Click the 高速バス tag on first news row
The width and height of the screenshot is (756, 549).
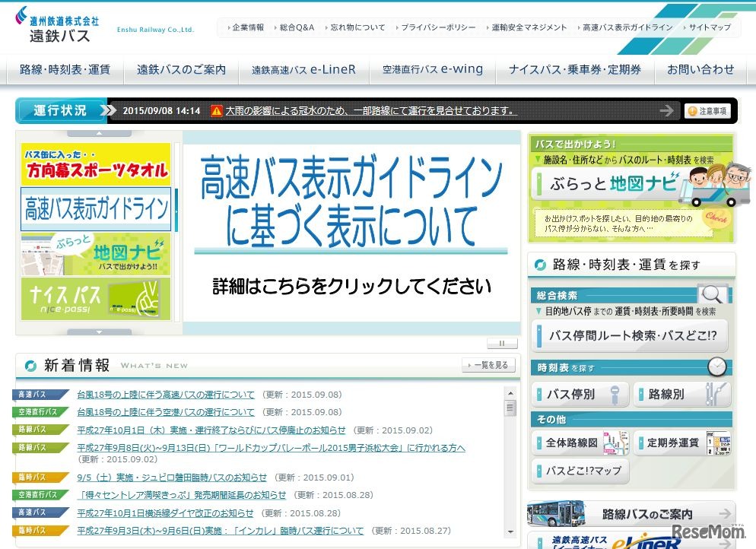click(x=40, y=395)
